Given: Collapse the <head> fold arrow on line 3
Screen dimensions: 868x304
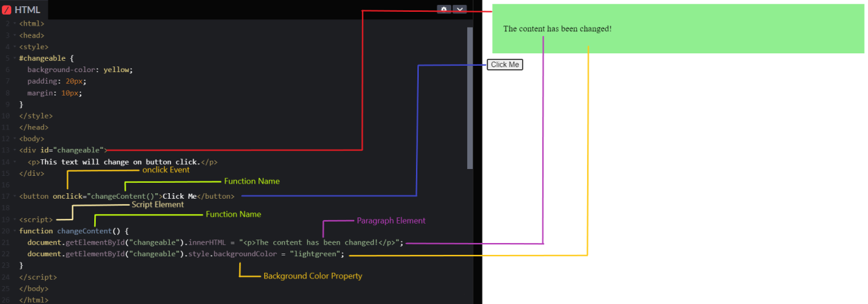Looking at the screenshot, I should click(x=14, y=35).
